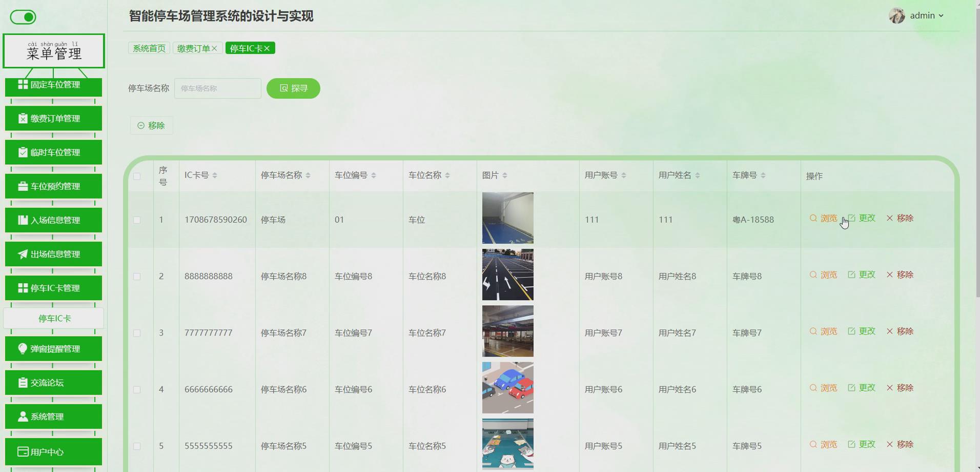Check the select-all checkbox in table header

[x=137, y=176]
